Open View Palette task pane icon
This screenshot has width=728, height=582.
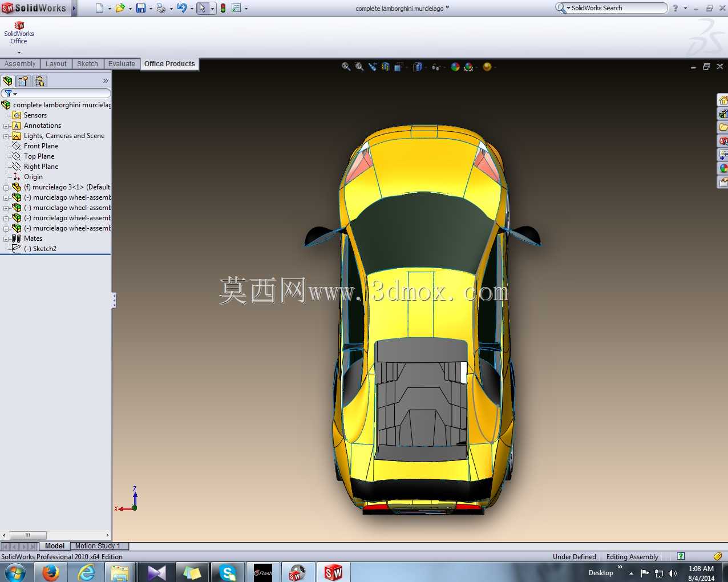pyautogui.click(x=723, y=155)
